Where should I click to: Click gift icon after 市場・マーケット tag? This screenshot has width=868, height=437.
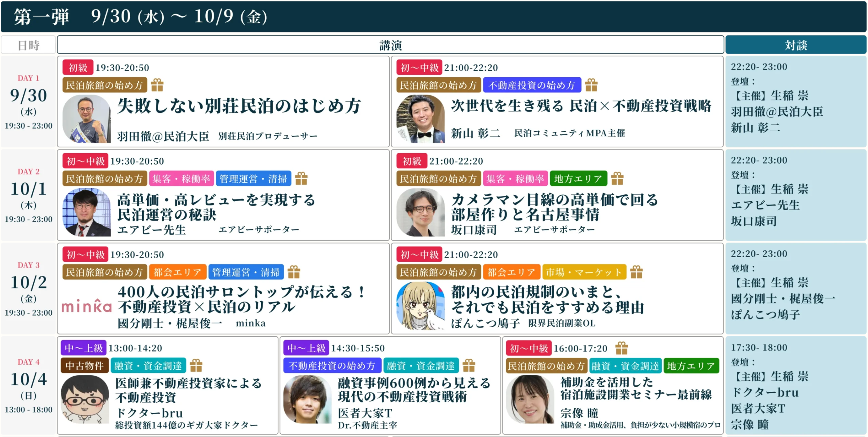pyautogui.click(x=636, y=272)
